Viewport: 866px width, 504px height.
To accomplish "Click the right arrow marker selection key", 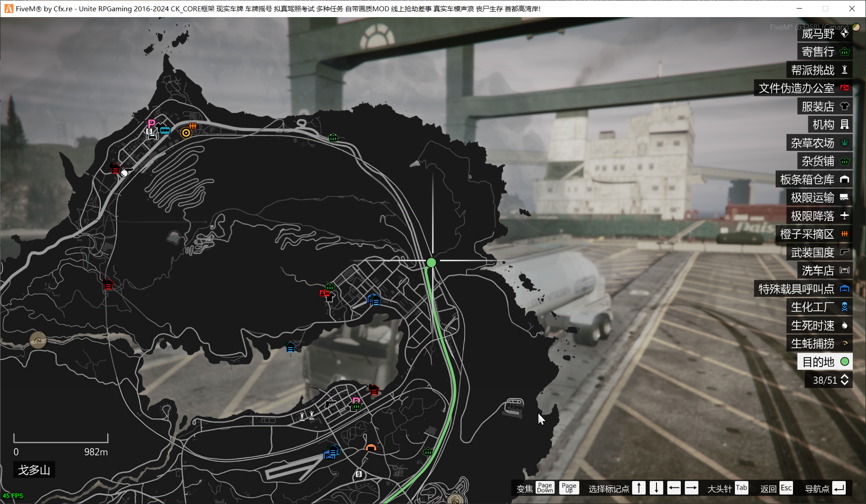I will (x=692, y=488).
